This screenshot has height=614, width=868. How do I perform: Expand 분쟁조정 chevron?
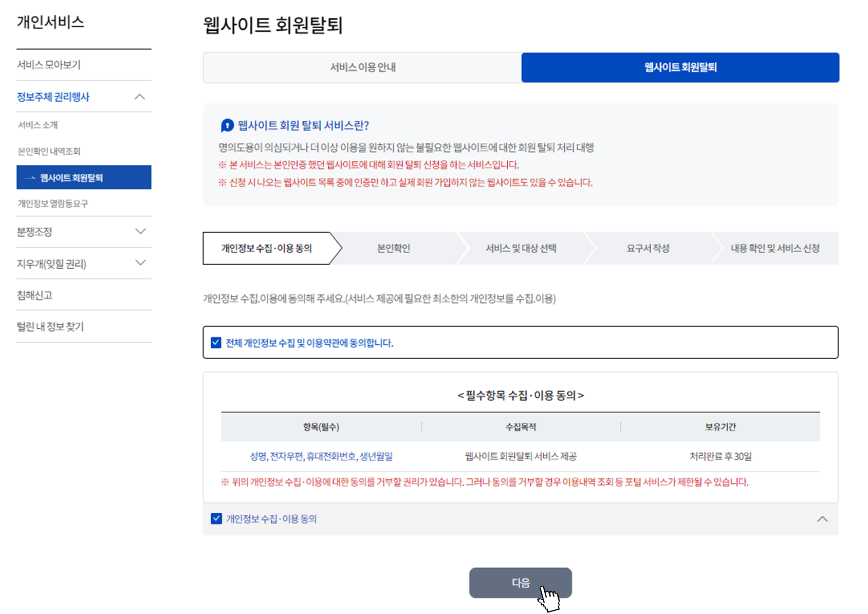click(x=140, y=231)
